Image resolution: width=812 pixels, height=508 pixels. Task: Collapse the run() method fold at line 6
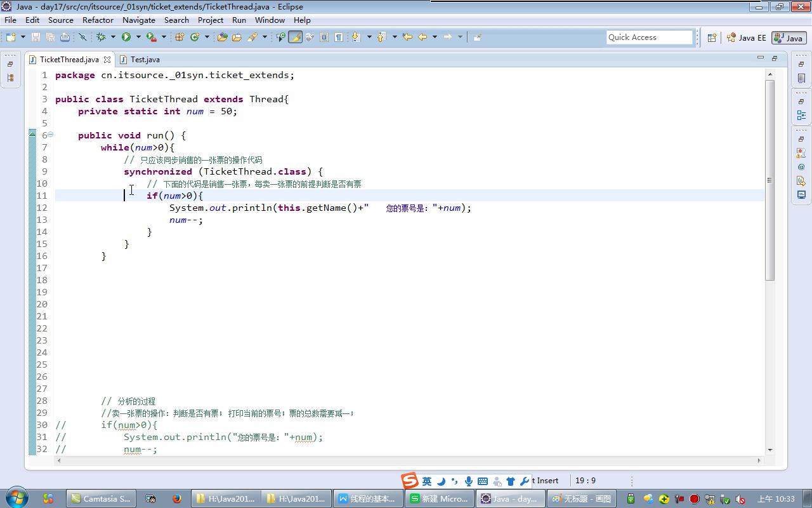pos(51,135)
